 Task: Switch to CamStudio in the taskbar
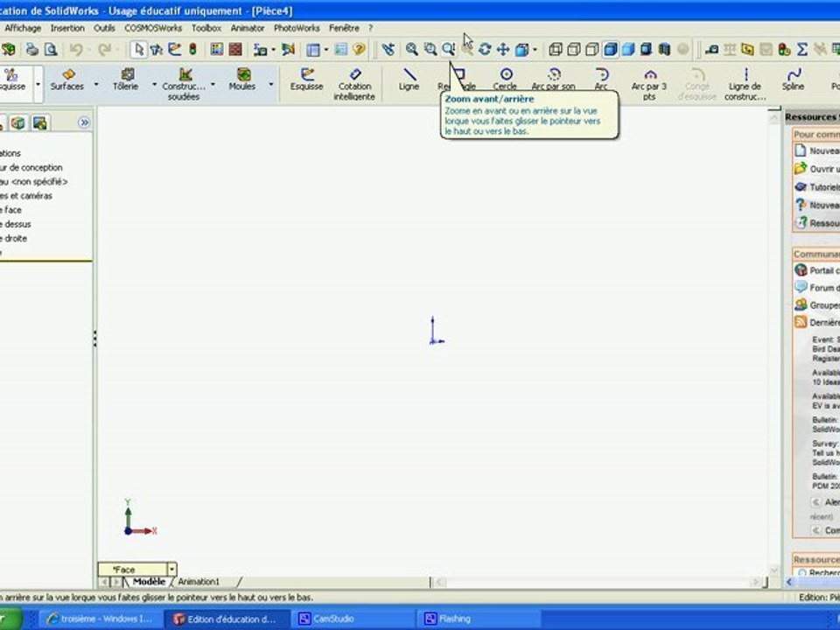[x=354, y=619]
